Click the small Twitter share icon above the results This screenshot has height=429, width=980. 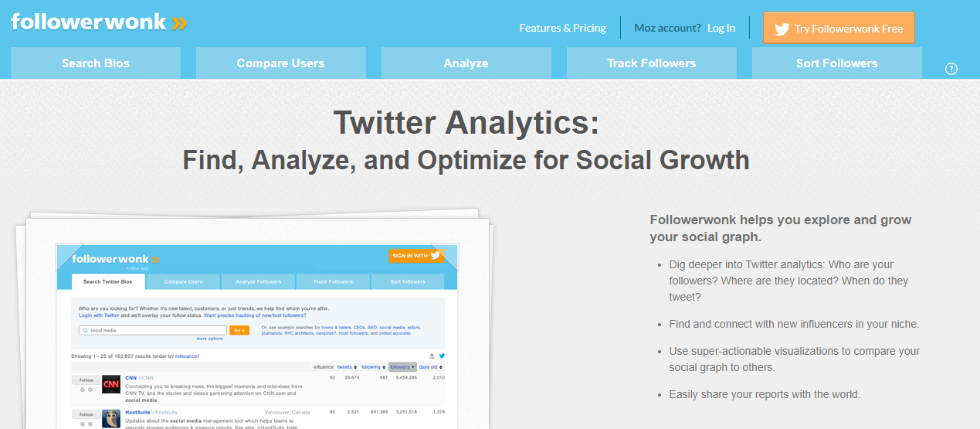442,356
